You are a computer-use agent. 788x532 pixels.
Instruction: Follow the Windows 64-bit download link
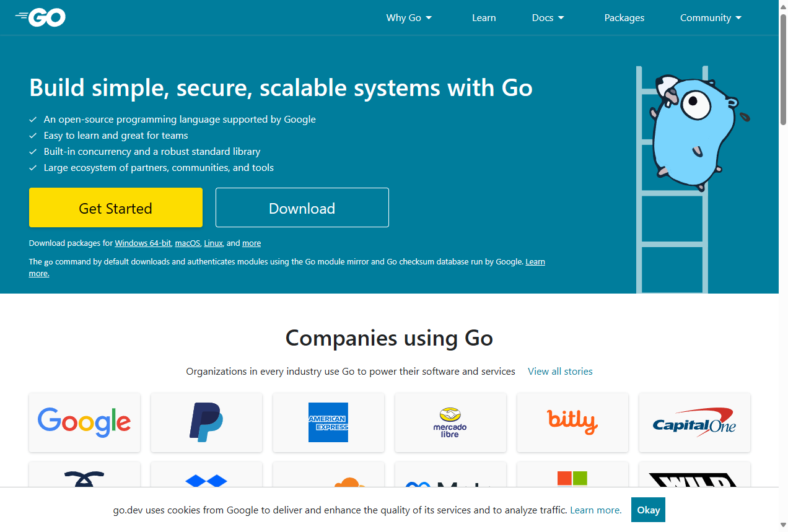tap(142, 243)
